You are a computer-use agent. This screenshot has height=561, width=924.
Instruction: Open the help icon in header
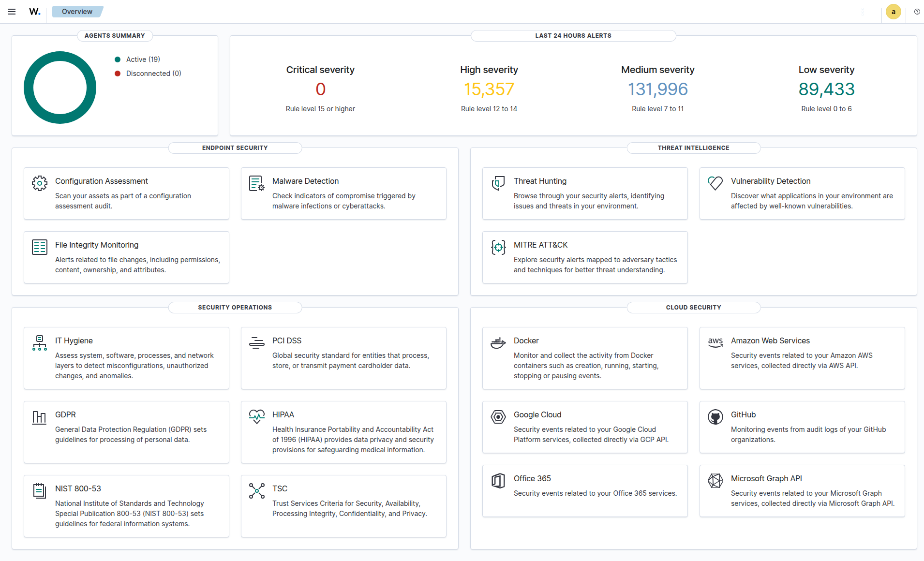pyautogui.click(x=917, y=12)
